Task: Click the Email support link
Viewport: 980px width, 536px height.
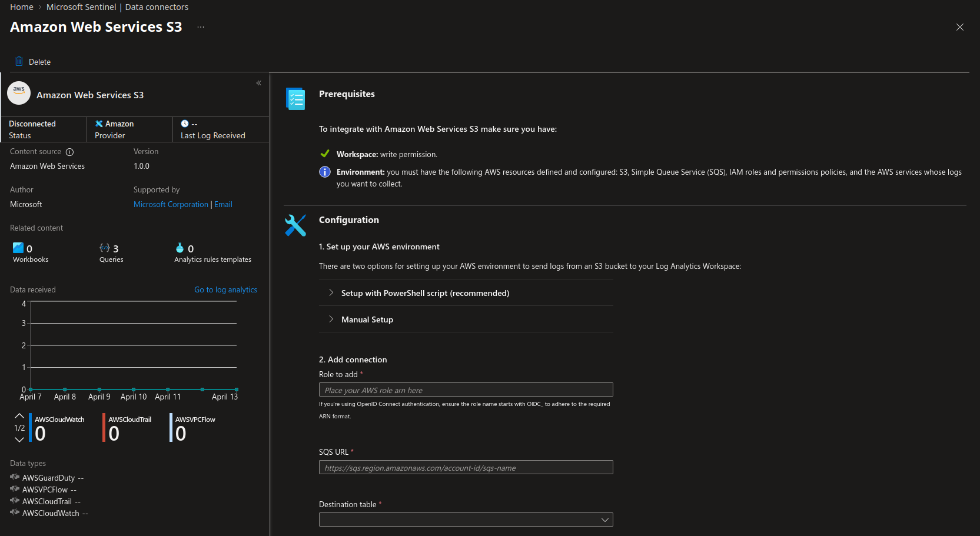Action: tap(223, 204)
